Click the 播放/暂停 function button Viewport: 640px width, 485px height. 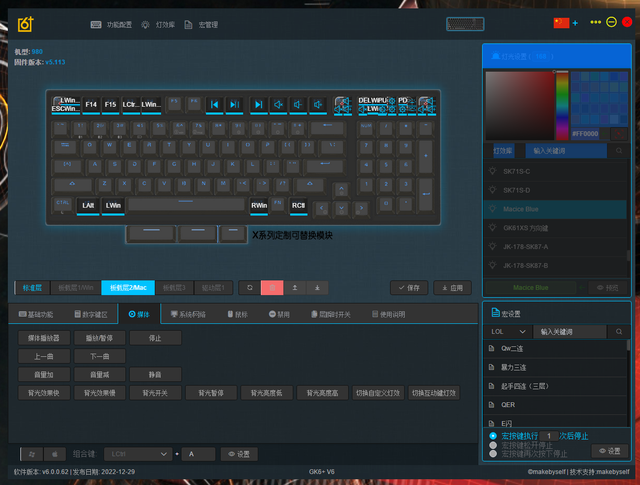click(x=100, y=338)
